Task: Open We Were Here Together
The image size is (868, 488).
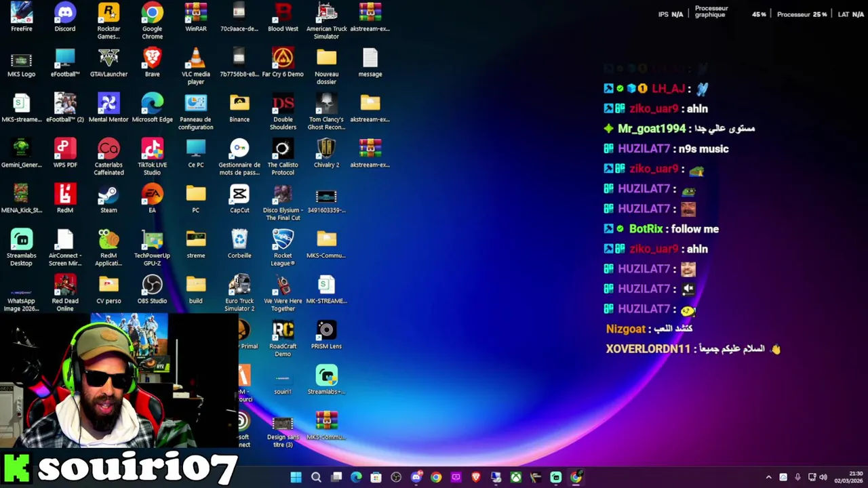Action: click(x=283, y=293)
